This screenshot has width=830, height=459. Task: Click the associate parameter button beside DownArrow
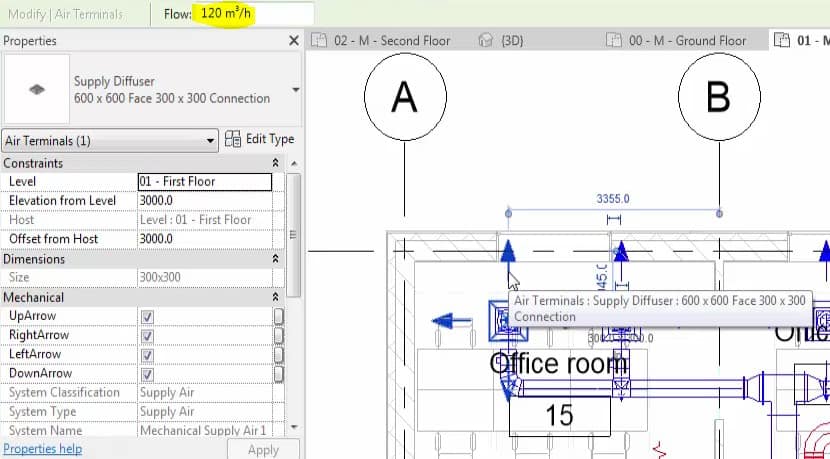(x=278, y=374)
